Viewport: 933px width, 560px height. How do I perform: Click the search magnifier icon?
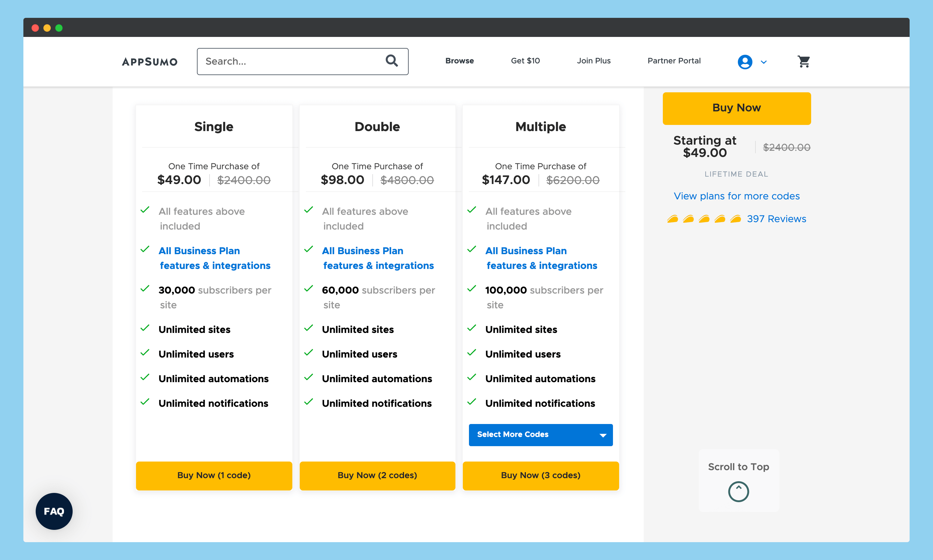[392, 61]
